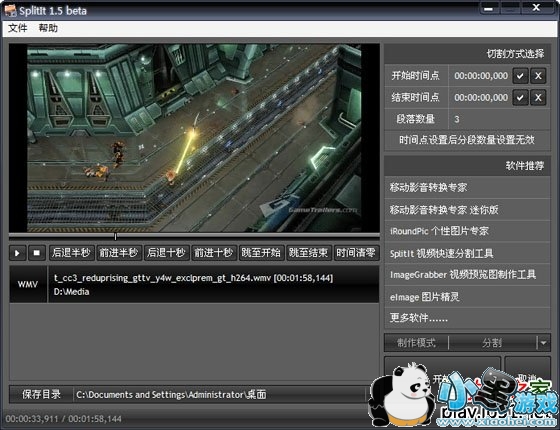Screen dimensions: 560x430
Task: Click 前进十秒 to skip ahead ten seconds
Action: [214, 253]
